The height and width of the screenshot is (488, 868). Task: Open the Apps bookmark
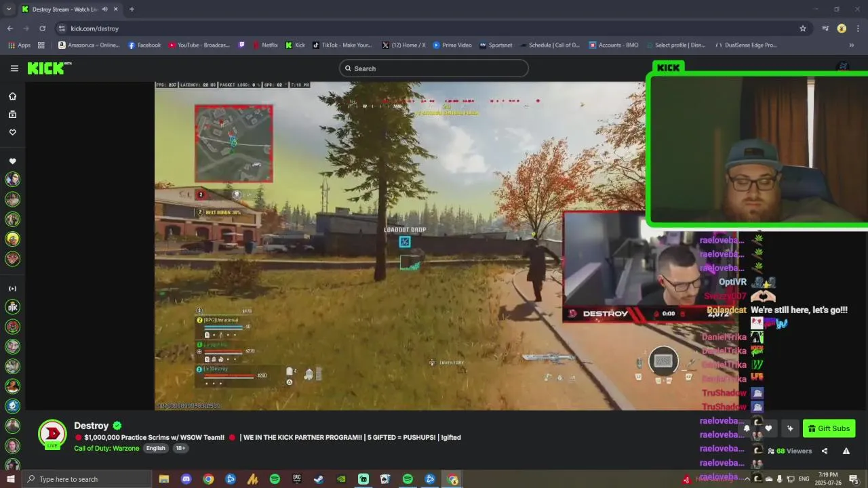point(20,45)
